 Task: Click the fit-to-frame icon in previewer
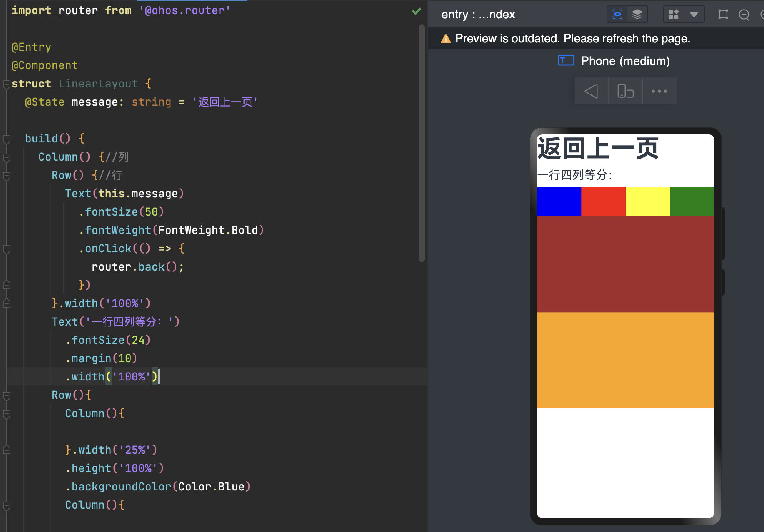pyautogui.click(x=723, y=15)
